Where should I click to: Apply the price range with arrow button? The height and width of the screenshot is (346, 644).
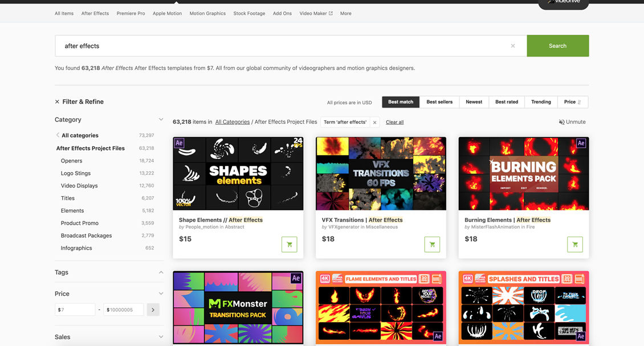pos(153,310)
